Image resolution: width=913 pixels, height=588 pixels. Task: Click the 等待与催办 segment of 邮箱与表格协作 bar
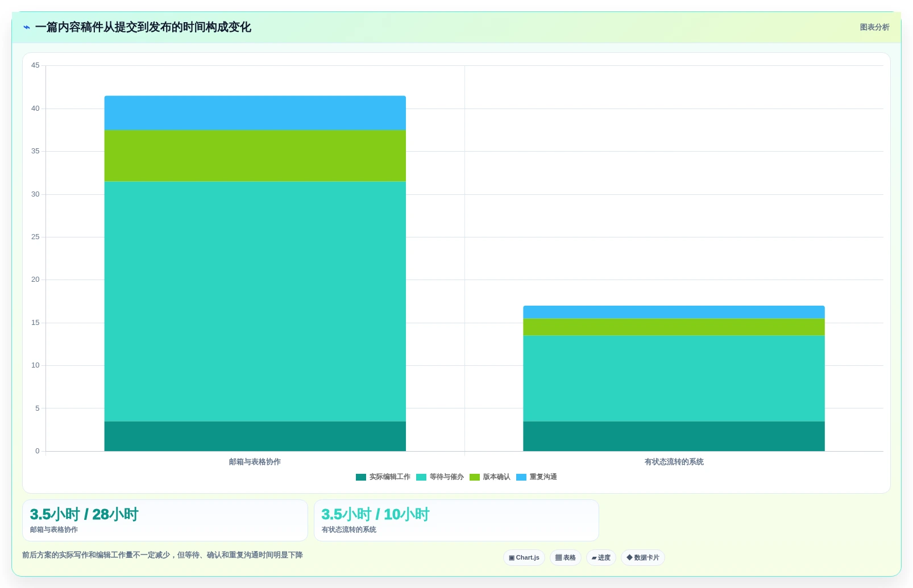[x=255, y=302]
